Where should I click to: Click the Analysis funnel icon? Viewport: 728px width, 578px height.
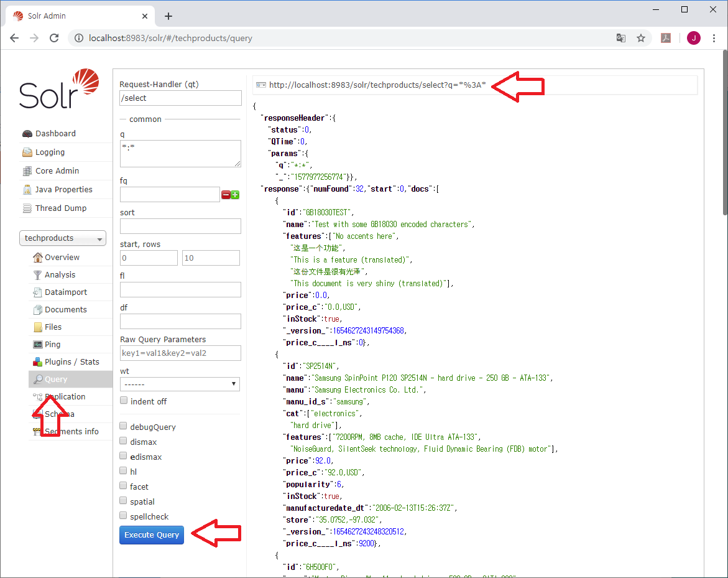click(x=37, y=275)
